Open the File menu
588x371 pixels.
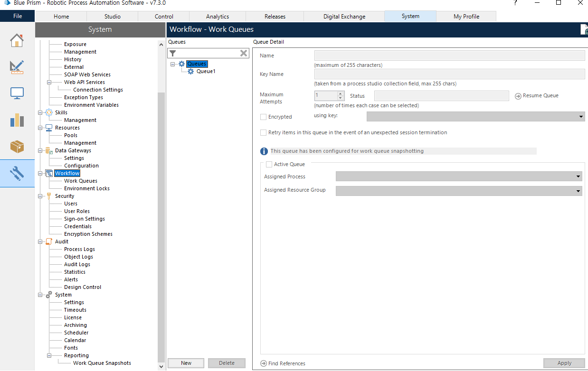[18, 16]
